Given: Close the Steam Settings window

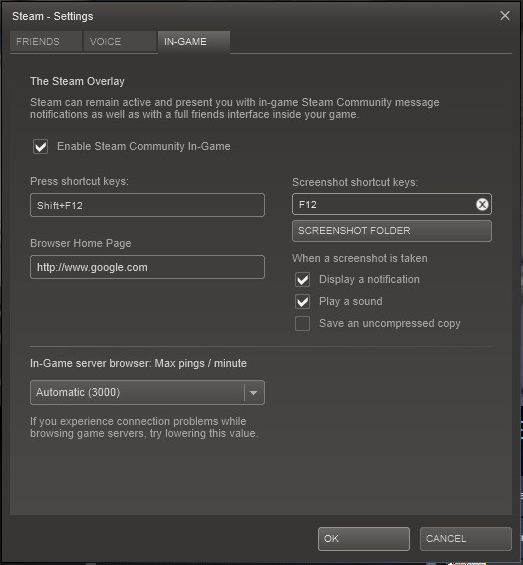Looking at the screenshot, I should 505,15.
